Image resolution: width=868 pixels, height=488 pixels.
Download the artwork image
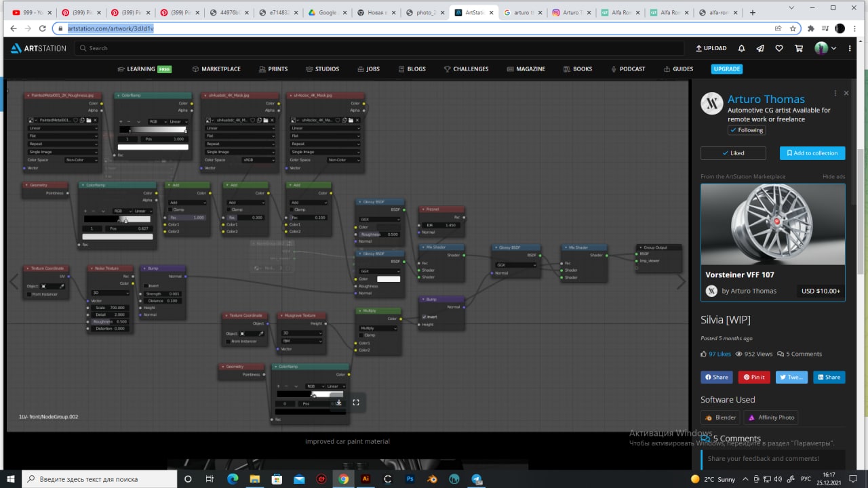[338, 403]
